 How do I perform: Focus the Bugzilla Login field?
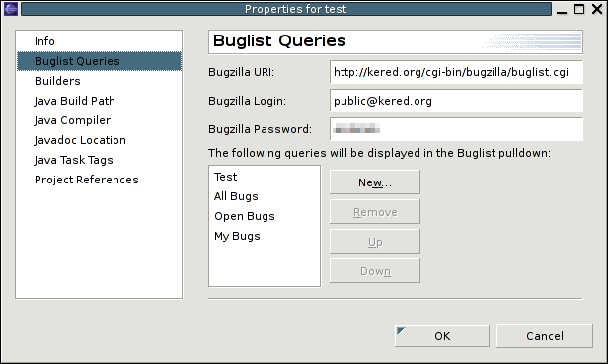456,101
